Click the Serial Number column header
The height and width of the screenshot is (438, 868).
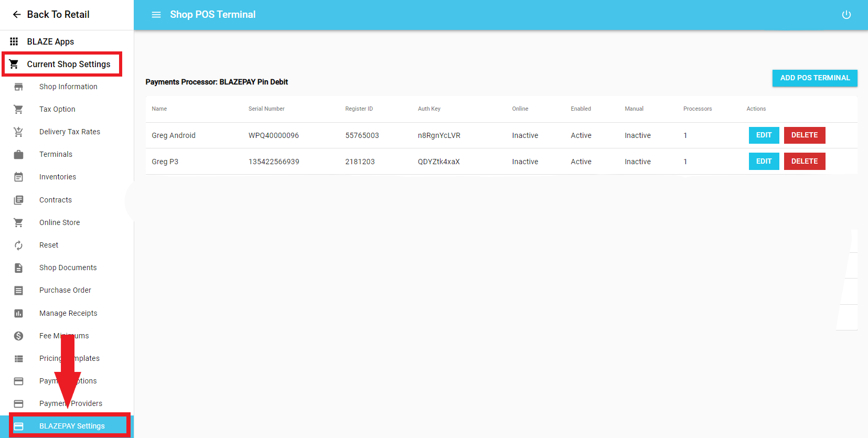[266, 109]
